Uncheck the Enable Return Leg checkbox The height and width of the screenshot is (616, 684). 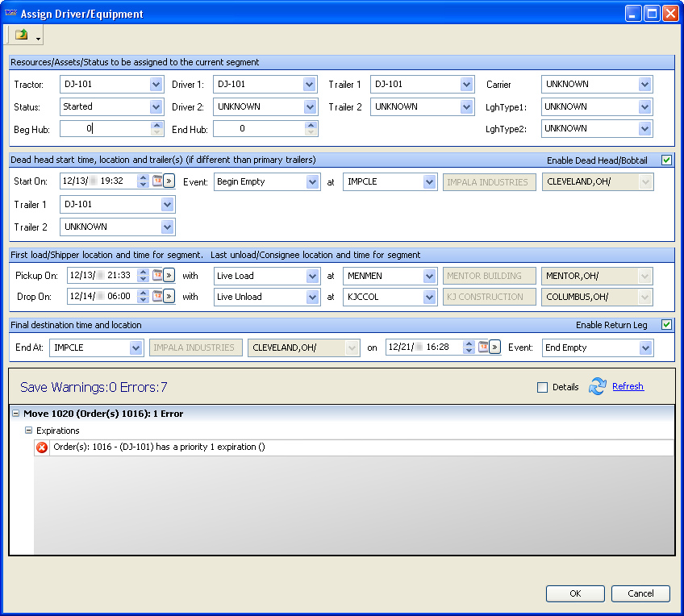click(666, 325)
